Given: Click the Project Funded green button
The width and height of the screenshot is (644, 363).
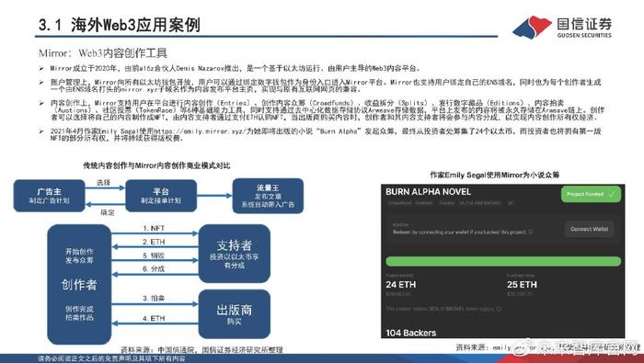Looking at the screenshot, I should (591, 195).
